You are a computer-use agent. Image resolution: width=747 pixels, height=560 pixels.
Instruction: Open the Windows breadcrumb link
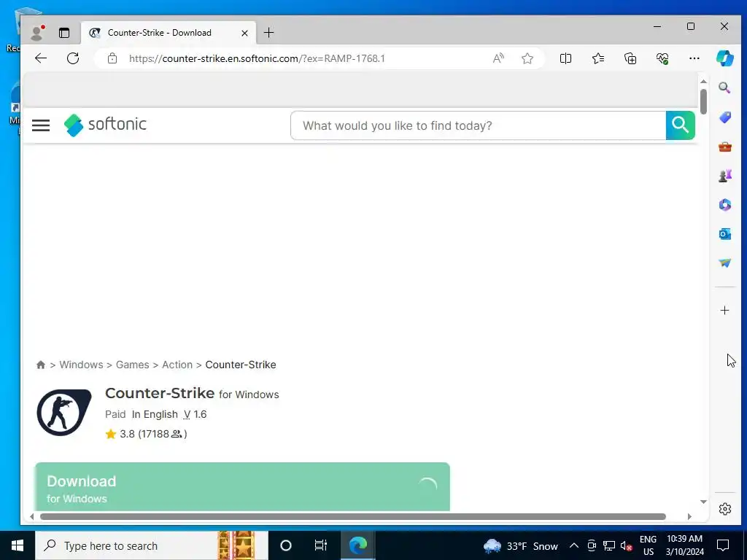click(81, 365)
